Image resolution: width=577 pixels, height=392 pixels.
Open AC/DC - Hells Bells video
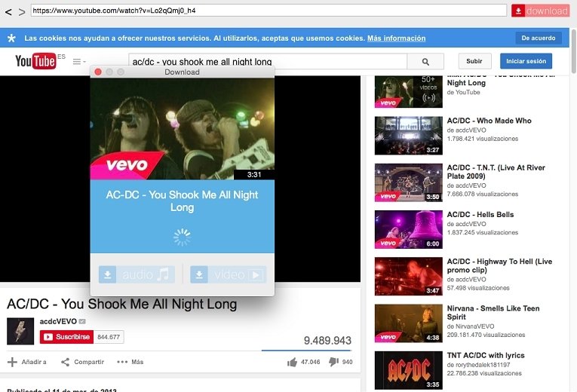pyautogui.click(x=480, y=214)
